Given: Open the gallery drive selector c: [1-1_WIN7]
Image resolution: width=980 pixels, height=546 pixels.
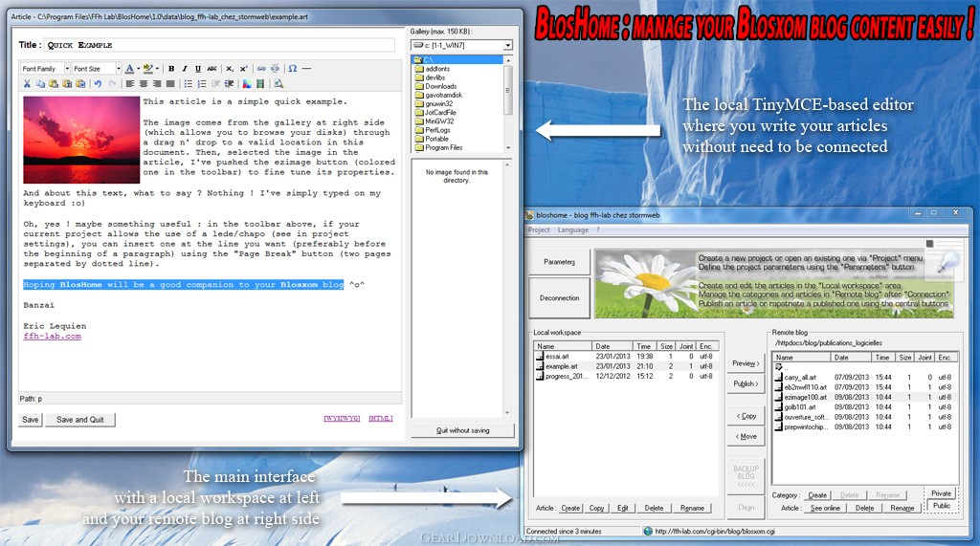Looking at the screenshot, I should click(462, 45).
